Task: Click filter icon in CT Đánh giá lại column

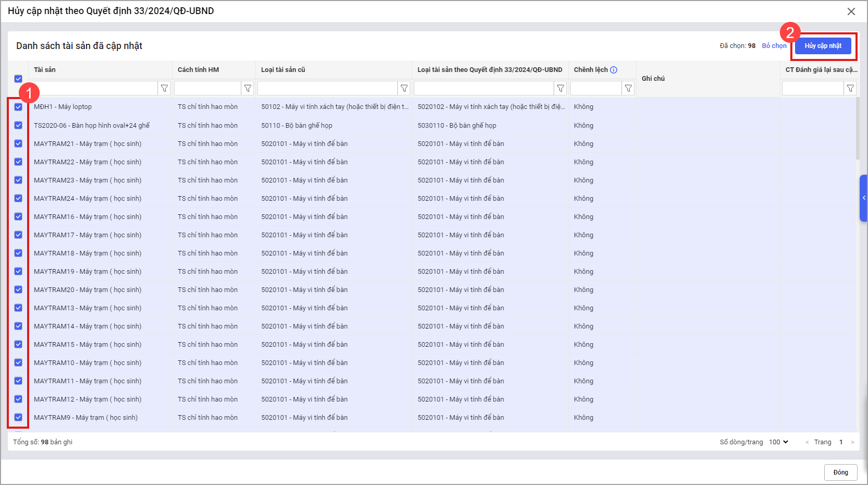Action: click(x=850, y=89)
